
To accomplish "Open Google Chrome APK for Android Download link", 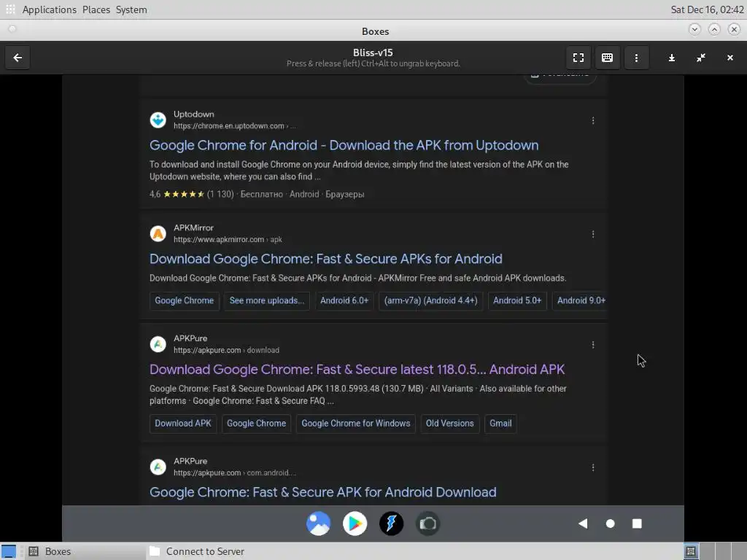I will (323, 492).
